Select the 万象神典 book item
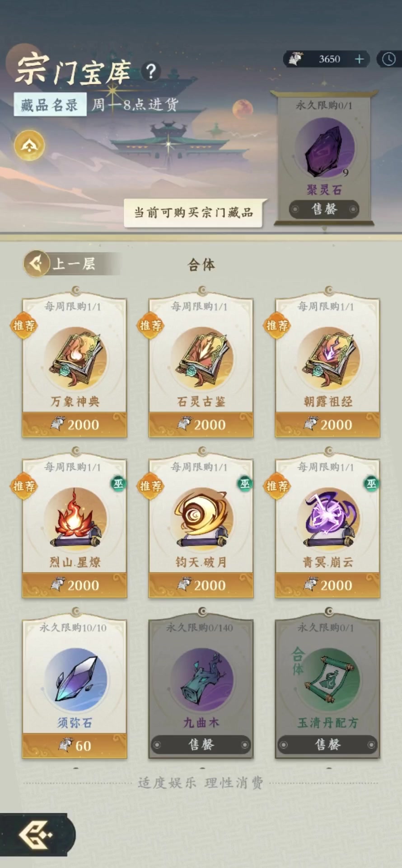 coord(75,367)
